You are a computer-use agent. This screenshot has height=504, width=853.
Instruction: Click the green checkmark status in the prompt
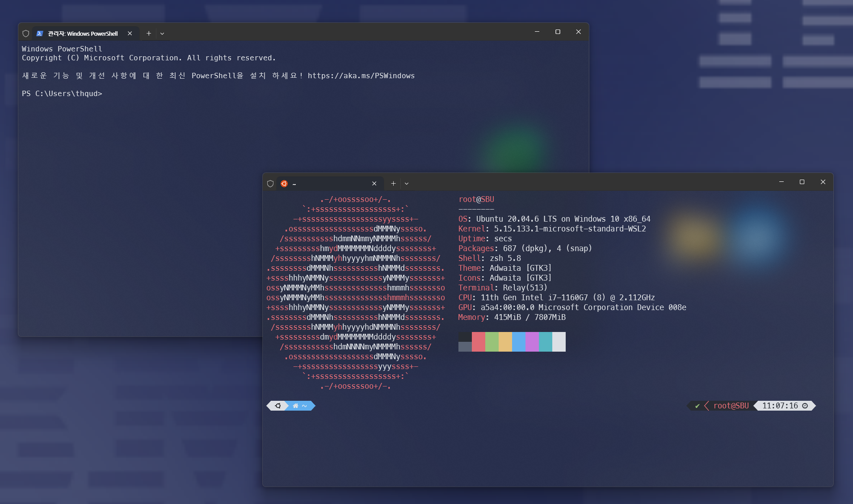click(x=697, y=406)
